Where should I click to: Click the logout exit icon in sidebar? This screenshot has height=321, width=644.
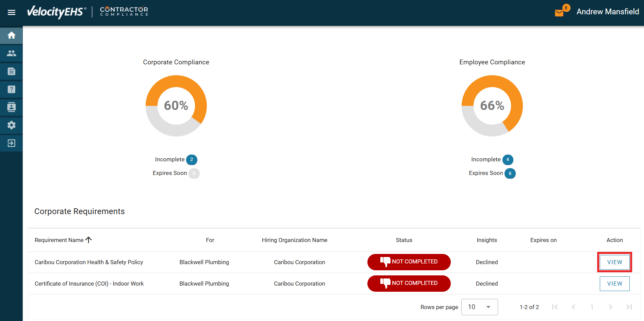tap(12, 143)
